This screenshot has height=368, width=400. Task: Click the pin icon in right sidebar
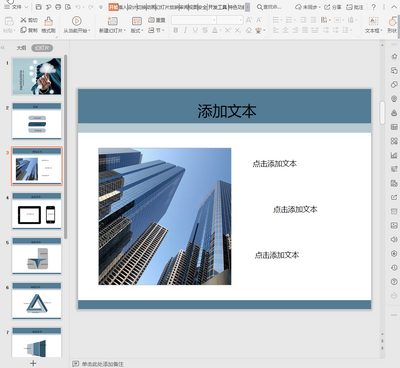(394, 56)
